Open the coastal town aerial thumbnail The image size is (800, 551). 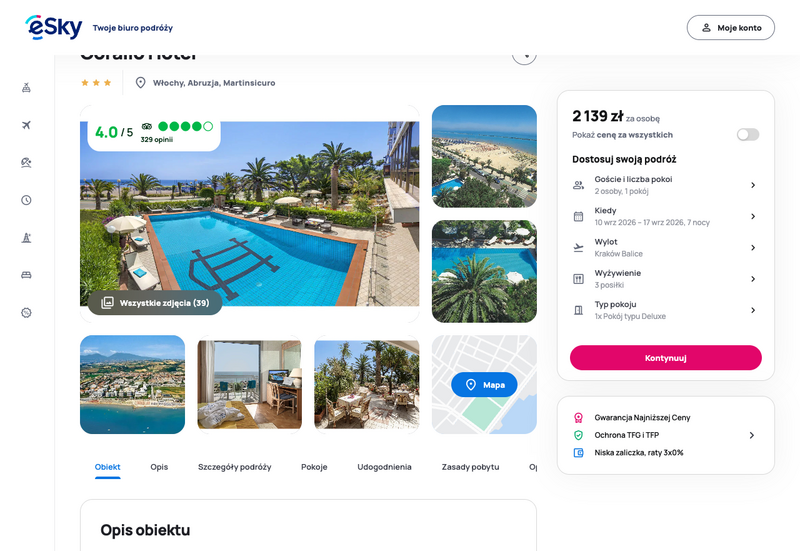click(x=133, y=385)
